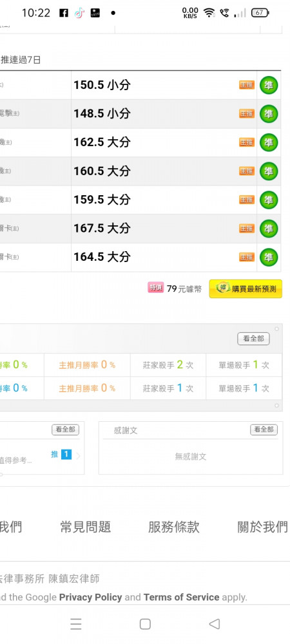Open the 關於我們 footer link
Screen dimensions: 290x644
pyautogui.click(x=263, y=527)
